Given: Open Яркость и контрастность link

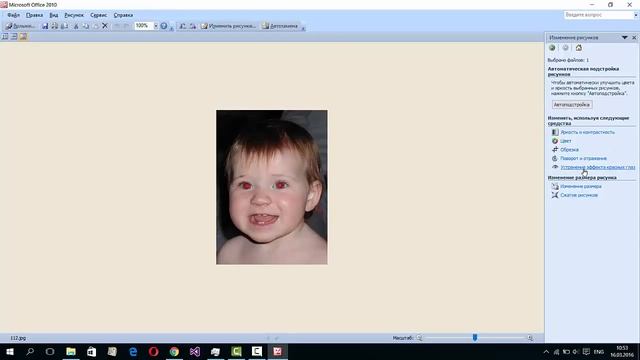Looking at the screenshot, I should tap(587, 132).
